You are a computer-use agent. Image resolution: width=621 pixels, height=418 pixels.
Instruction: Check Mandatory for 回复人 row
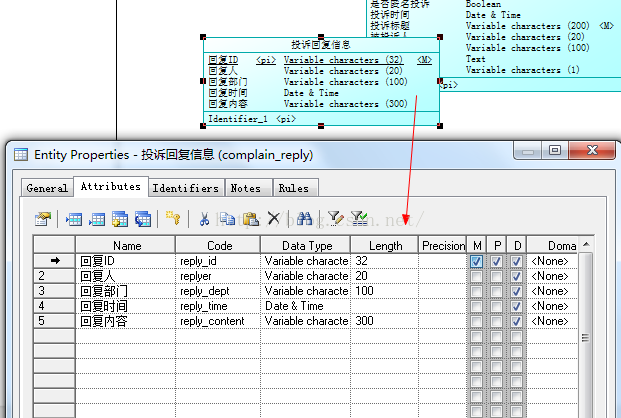476,277
